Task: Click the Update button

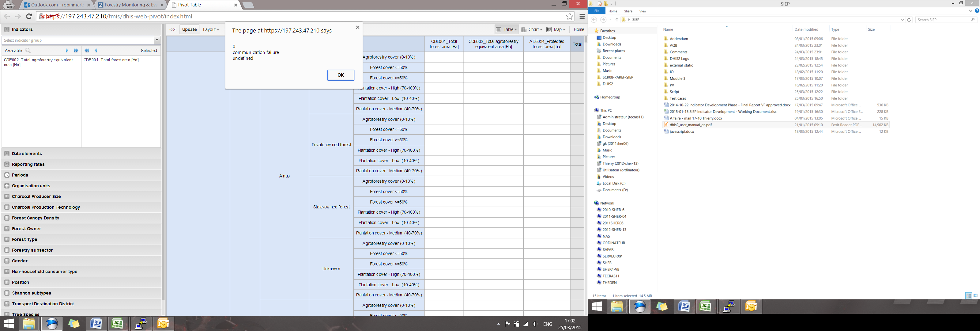Action: tap(189, 30)
